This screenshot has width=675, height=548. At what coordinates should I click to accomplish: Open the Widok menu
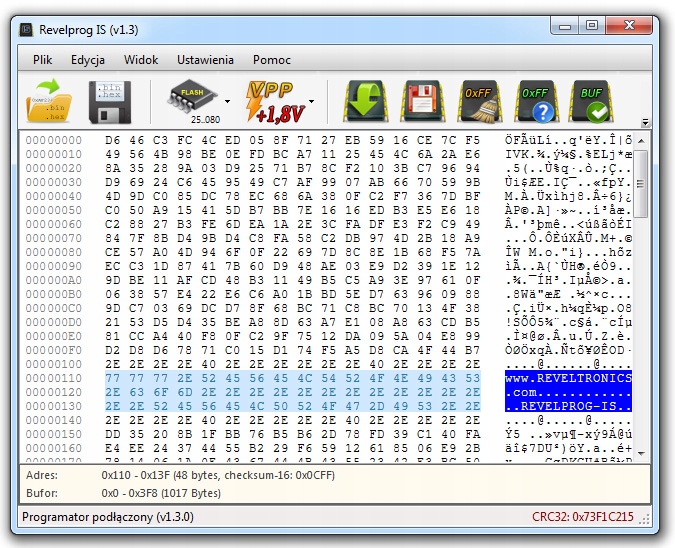coord(141,60)
